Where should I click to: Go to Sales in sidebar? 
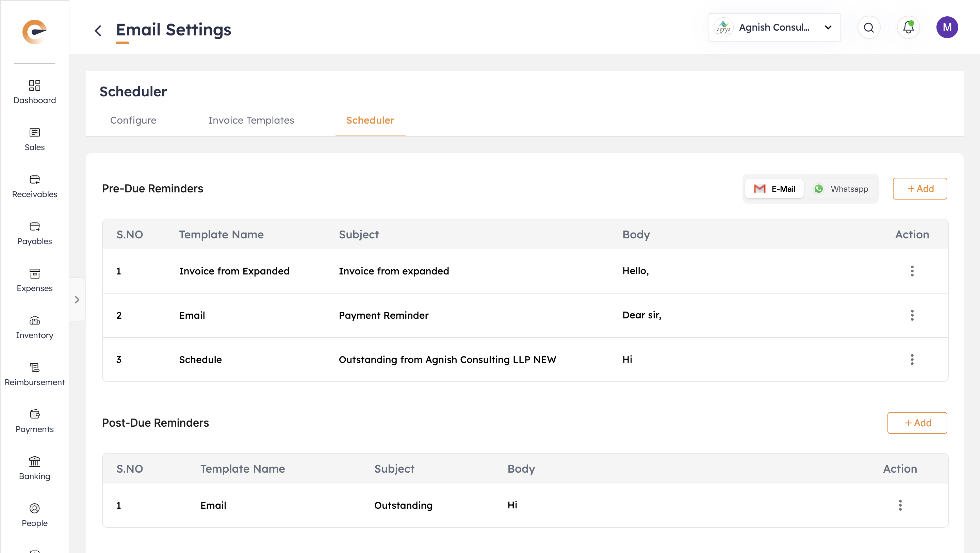(34, 132)
